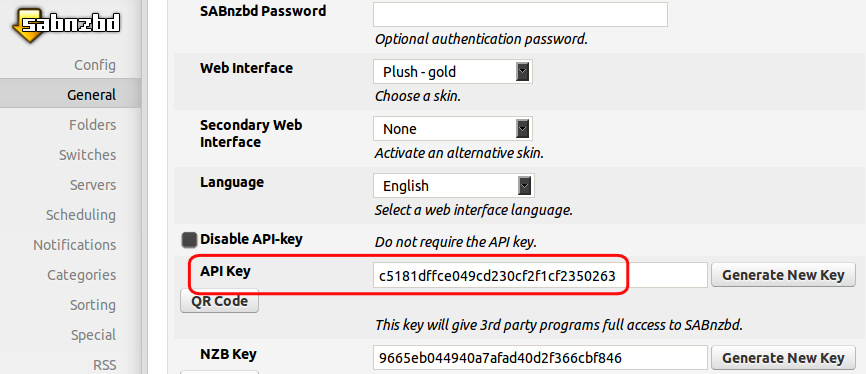Generate a new API key
The width and height of the screenshot is (866, 374).
point(783,275)
